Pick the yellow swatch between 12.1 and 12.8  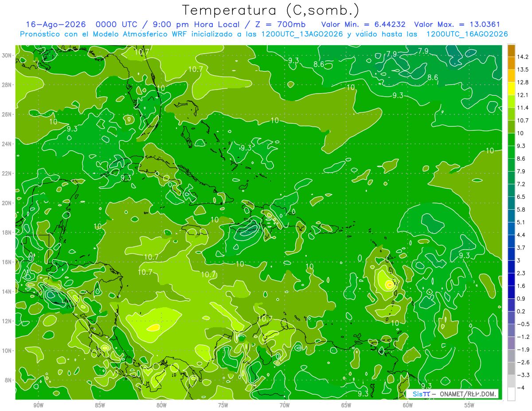click(x=511, y=88)
